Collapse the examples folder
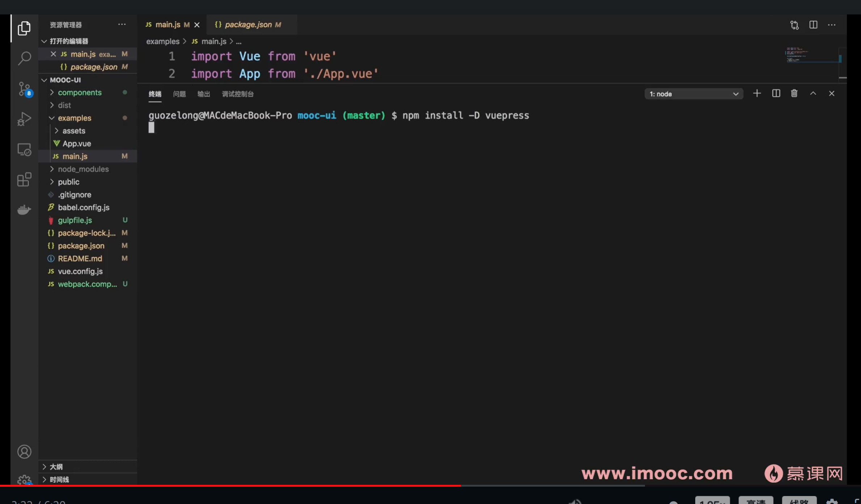This screenshot has height=504, width=861. (x=74, y=118)
